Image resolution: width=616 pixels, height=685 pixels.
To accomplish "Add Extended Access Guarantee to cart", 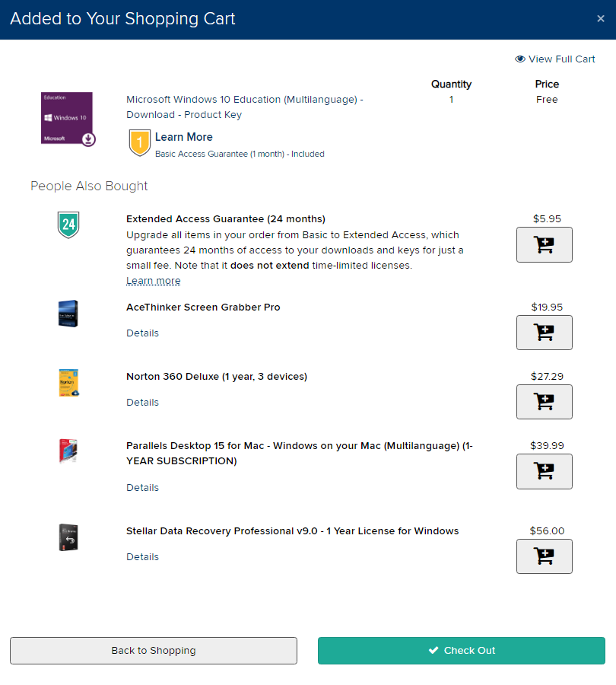I will [x=544, y=244].
